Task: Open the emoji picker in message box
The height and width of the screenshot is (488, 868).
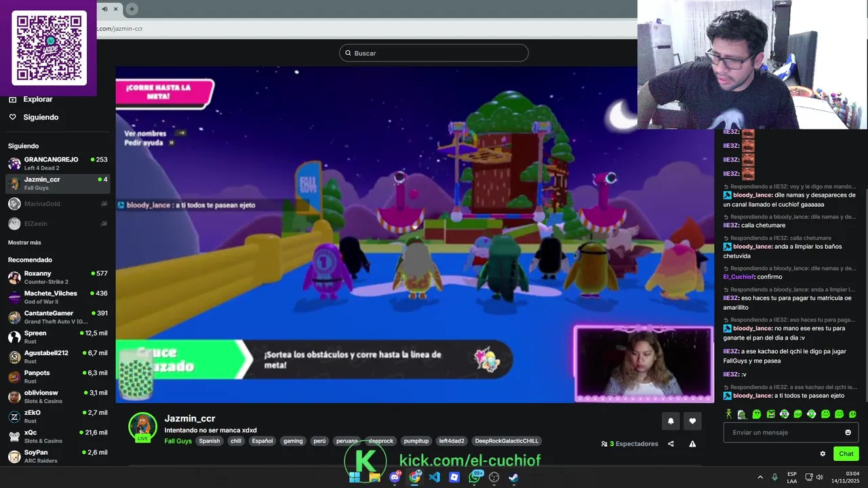Action: 848,432
